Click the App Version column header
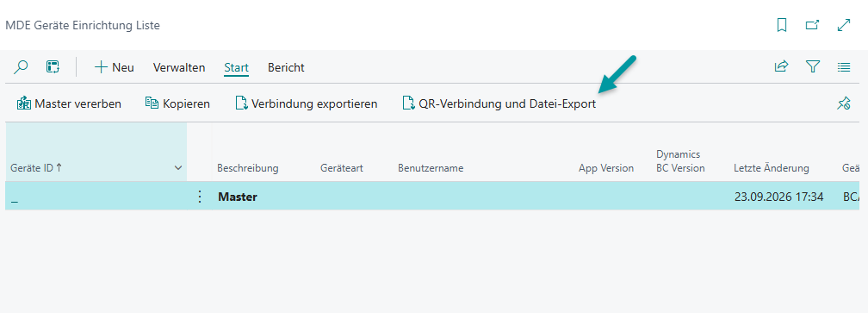The image size is (868, 313). (x=606, y=168)
